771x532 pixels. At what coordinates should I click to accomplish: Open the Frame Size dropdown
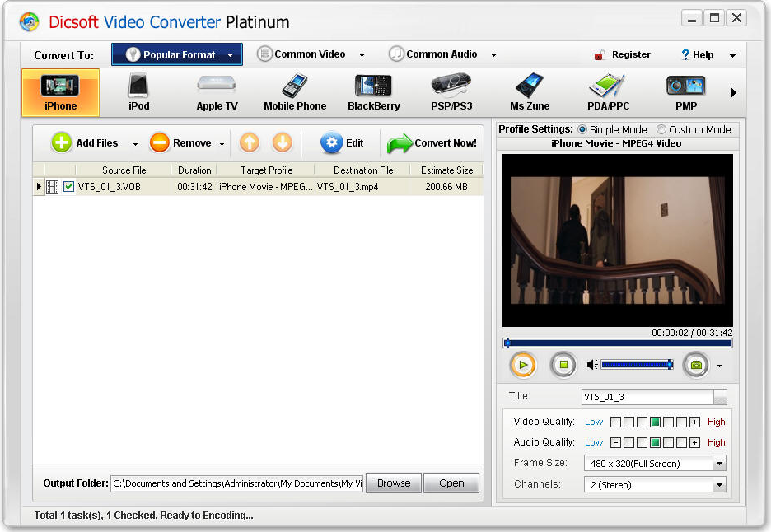click(x=719, y=464)
